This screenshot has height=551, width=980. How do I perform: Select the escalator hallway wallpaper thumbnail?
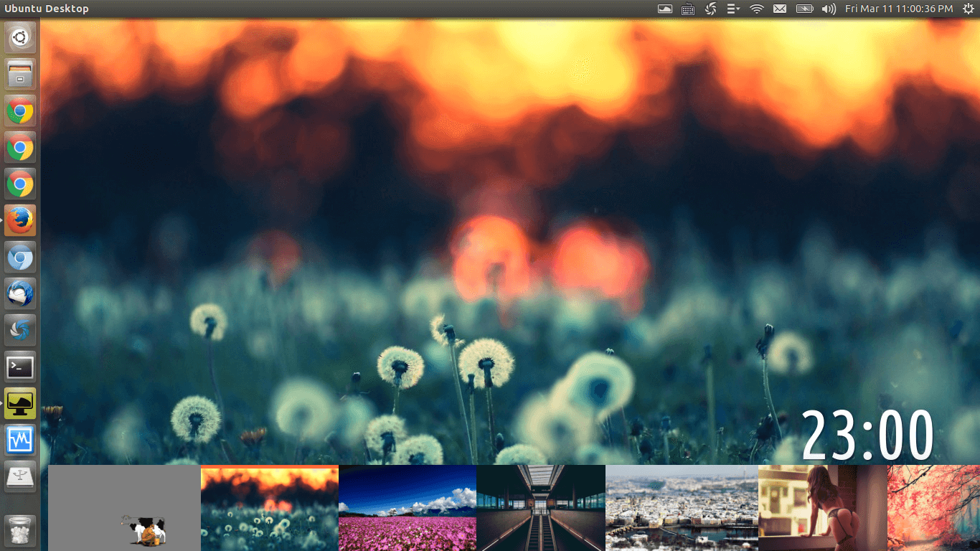tap(541, 508)
